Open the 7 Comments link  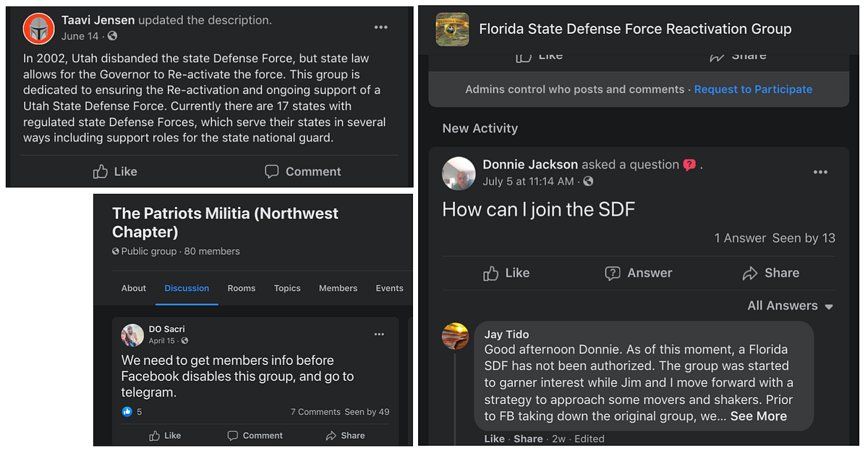pos(315,412)
